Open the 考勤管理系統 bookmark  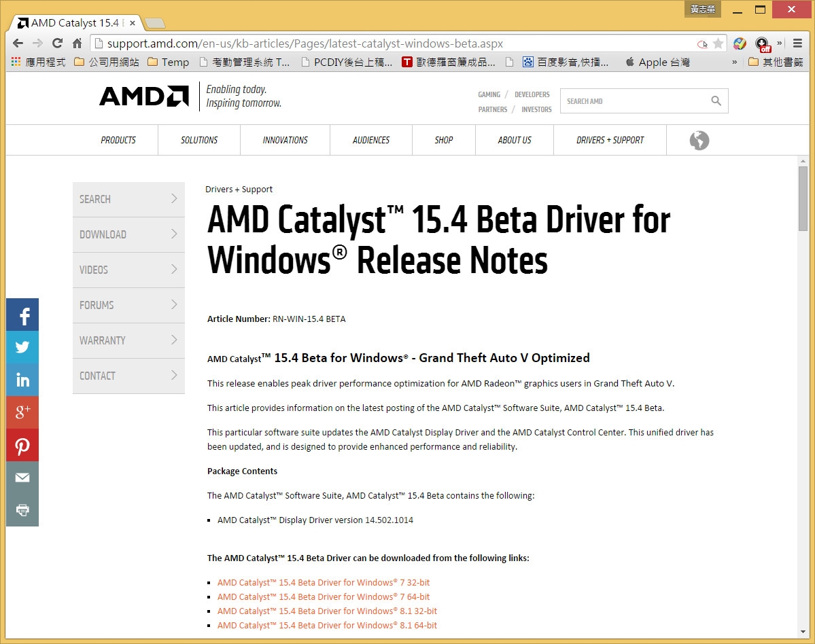(245, 62)
